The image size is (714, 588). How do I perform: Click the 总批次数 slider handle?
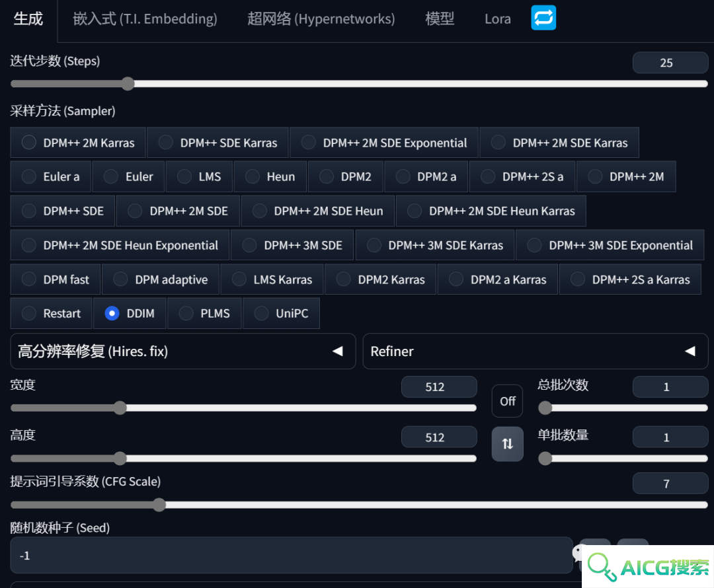(545, 408)
